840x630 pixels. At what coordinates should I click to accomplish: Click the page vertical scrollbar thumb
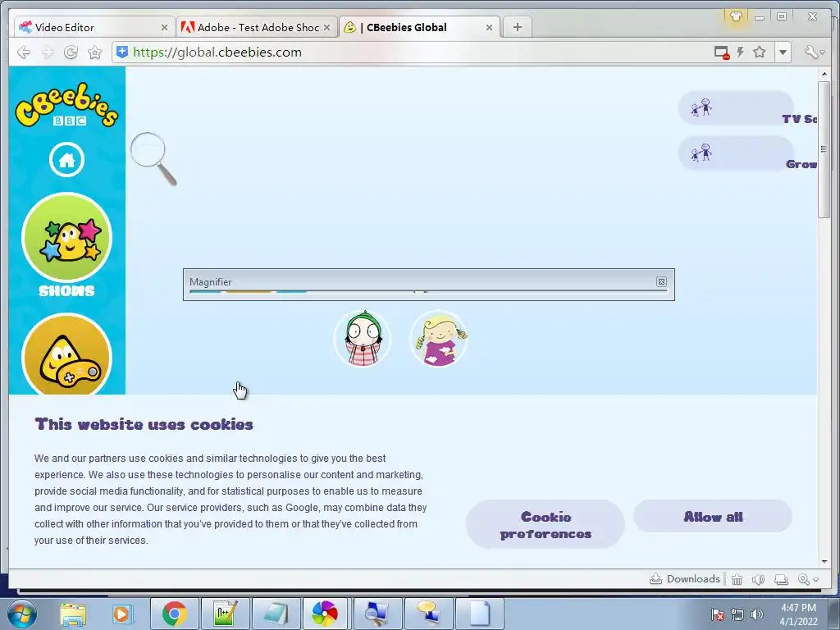(824, 149)
